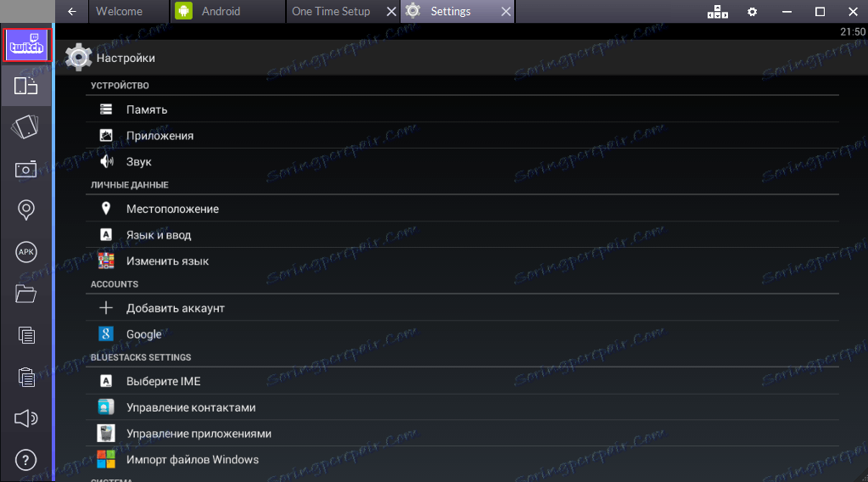This screenshot has width=868, height=482.
Task: Open Язык и ввод settings
Action: coord(462,234)
